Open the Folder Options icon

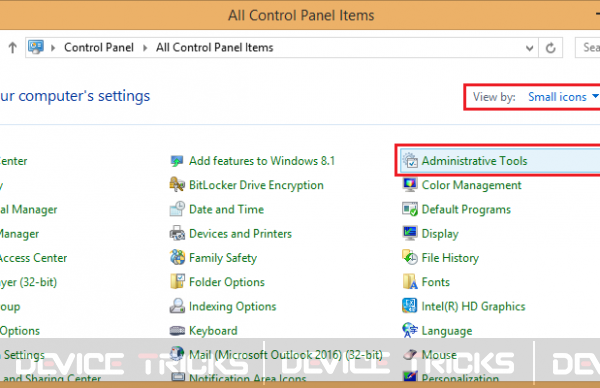(177, 282)
